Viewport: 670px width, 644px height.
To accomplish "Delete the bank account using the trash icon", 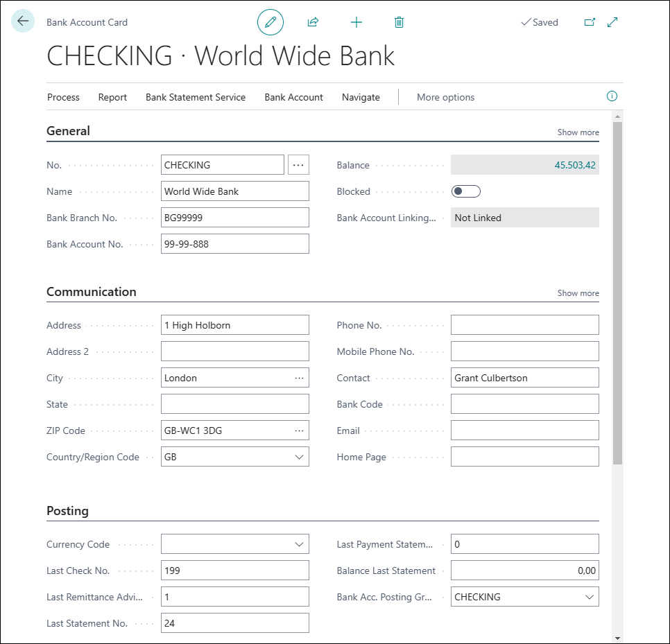I will coord(399,21).
